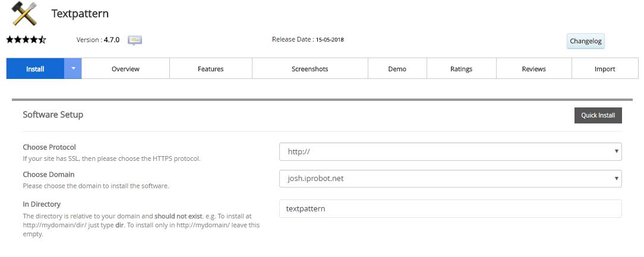Viewport: 644px width, 257px height.
Task: Click the Version 4.7.0 text
Action: [x=98, y=40]
